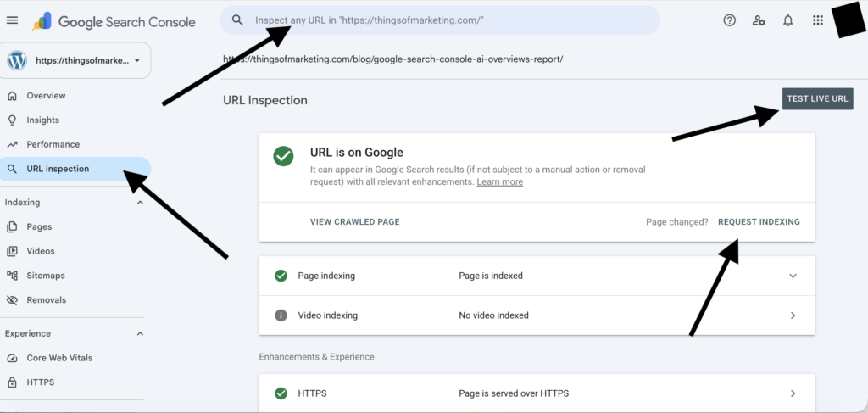Click the Overview home icon
This screenshot has width=868, height=413.
click(x=12, y=96)
